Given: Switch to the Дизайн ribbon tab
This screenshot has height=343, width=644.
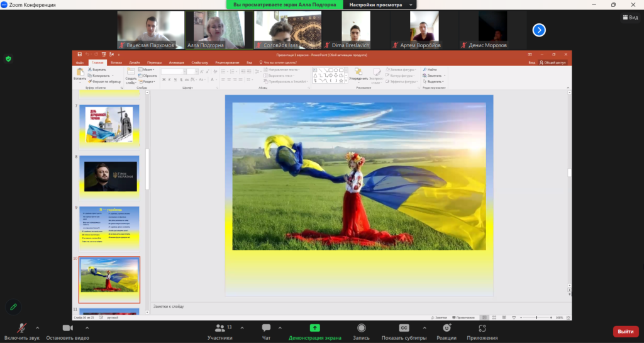Looking at the screenshot, I should (135, 63).
